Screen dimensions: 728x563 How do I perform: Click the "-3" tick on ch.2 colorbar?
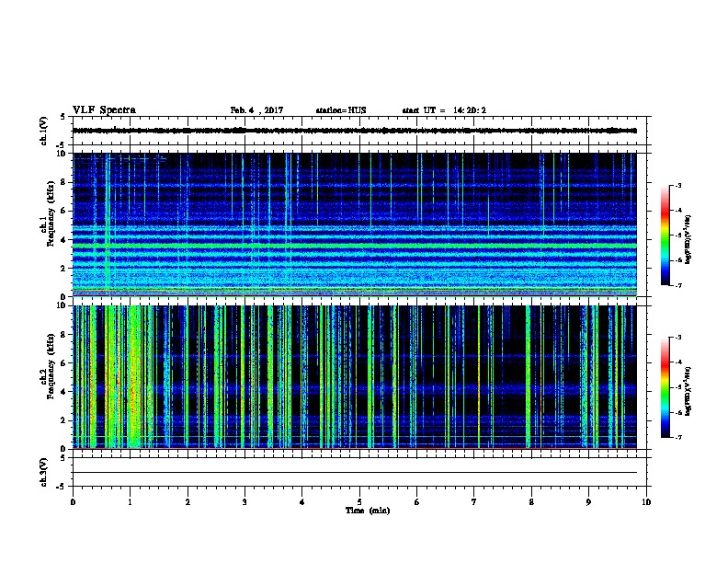coord(677,338)
